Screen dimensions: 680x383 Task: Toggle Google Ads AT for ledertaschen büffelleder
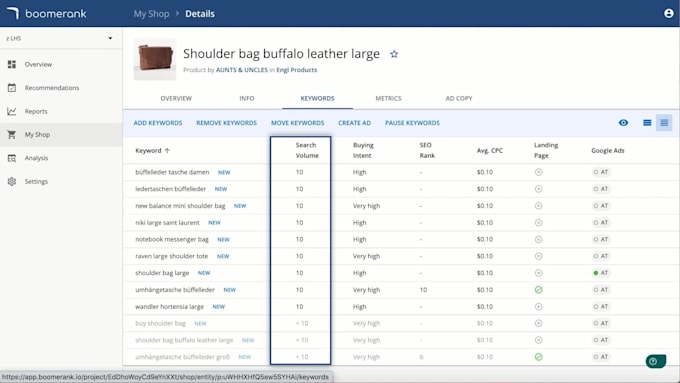point(601,189)
